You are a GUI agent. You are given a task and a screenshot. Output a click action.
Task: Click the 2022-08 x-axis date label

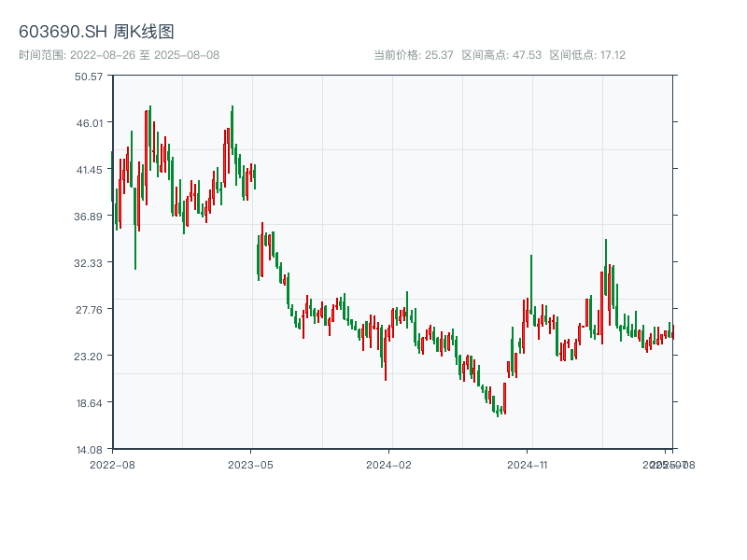(x=112, y=464)
